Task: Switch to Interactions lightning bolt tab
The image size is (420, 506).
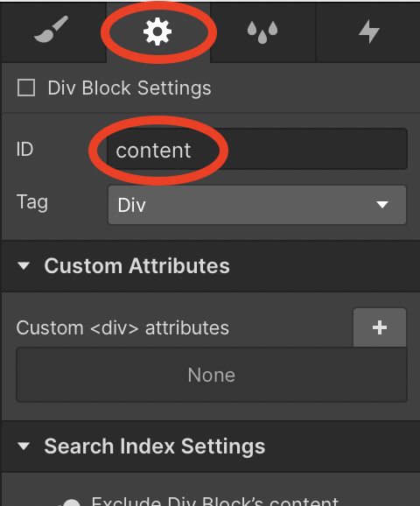Action: tap(369, 32)
